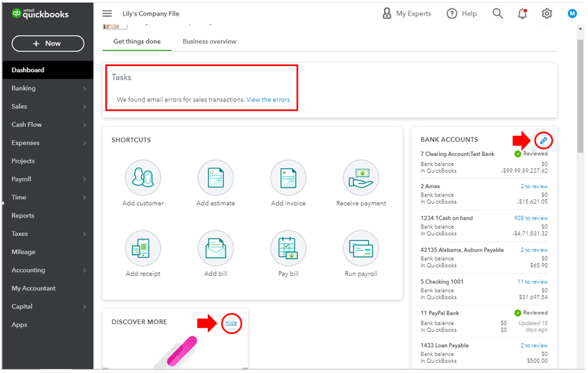Open the user profile avatar M
This screenshot has width=588, height=373.
click(x=572, y=14)
